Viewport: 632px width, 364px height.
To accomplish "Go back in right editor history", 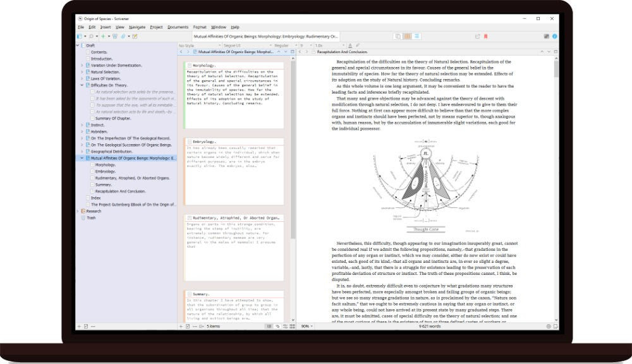I will (x=300, y=52).
